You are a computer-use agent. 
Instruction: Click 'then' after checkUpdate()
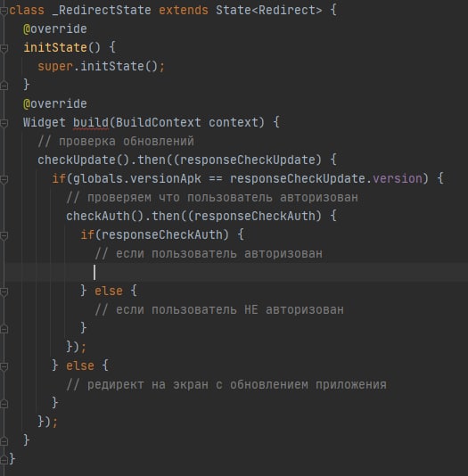(152, 160)
